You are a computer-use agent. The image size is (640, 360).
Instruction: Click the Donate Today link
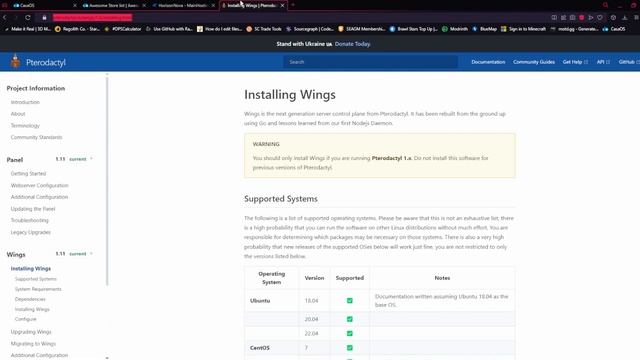pyautogui.click(x=353, y=44)
